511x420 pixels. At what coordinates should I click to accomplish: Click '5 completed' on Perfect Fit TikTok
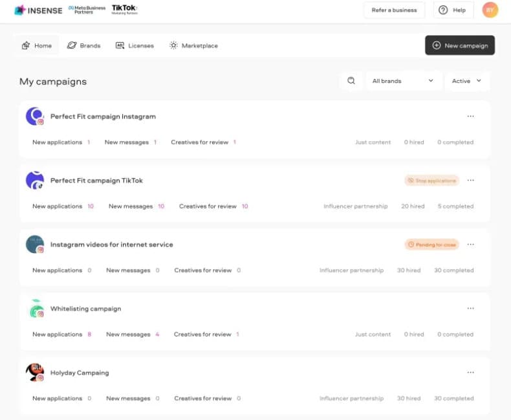pyautogui.click(x=455, y=206)
